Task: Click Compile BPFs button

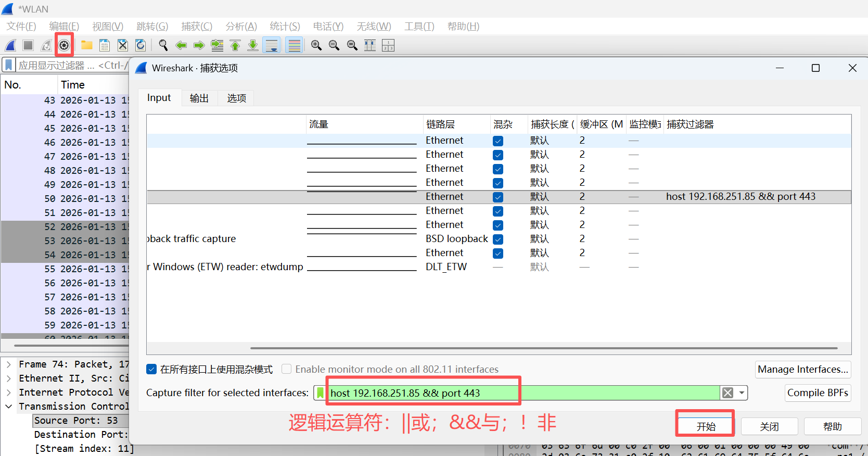Action: coord(818,393)
